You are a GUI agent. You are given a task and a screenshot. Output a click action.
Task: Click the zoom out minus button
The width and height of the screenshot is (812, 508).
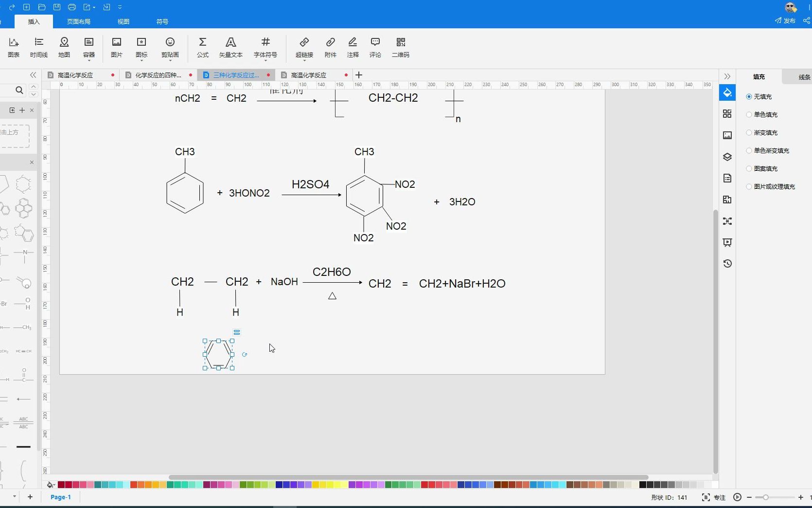pos(749,497)
